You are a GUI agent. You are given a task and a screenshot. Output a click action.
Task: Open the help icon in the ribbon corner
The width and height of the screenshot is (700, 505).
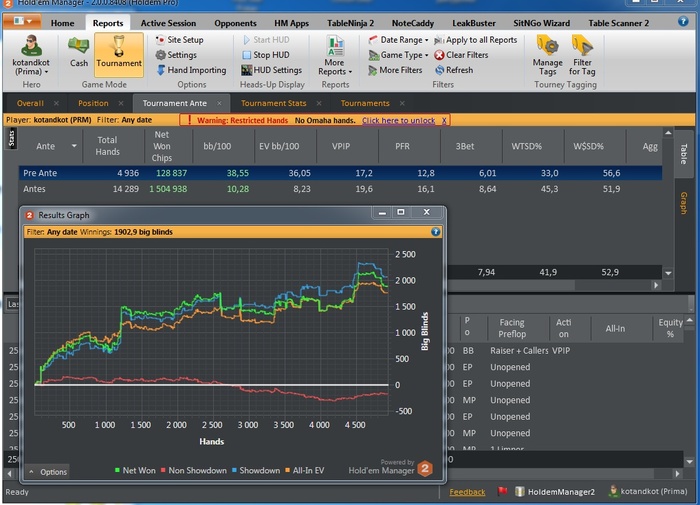(683, 21)
